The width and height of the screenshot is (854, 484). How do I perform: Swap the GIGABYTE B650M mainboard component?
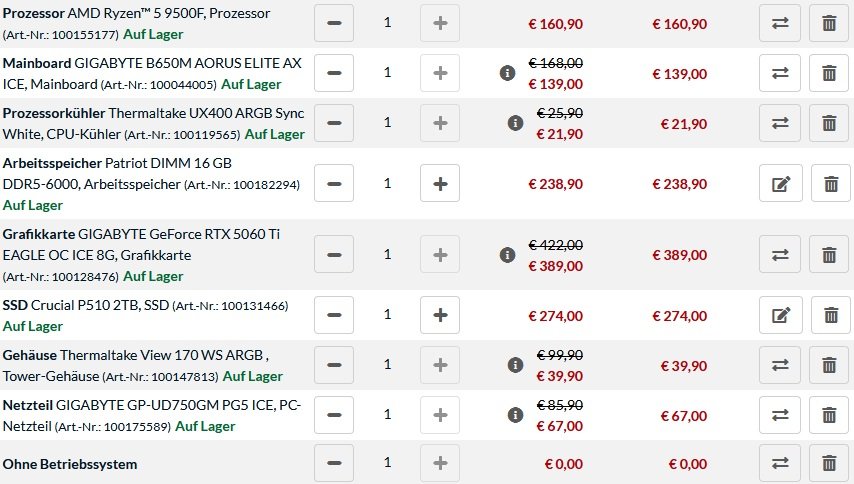click(780, 73)
